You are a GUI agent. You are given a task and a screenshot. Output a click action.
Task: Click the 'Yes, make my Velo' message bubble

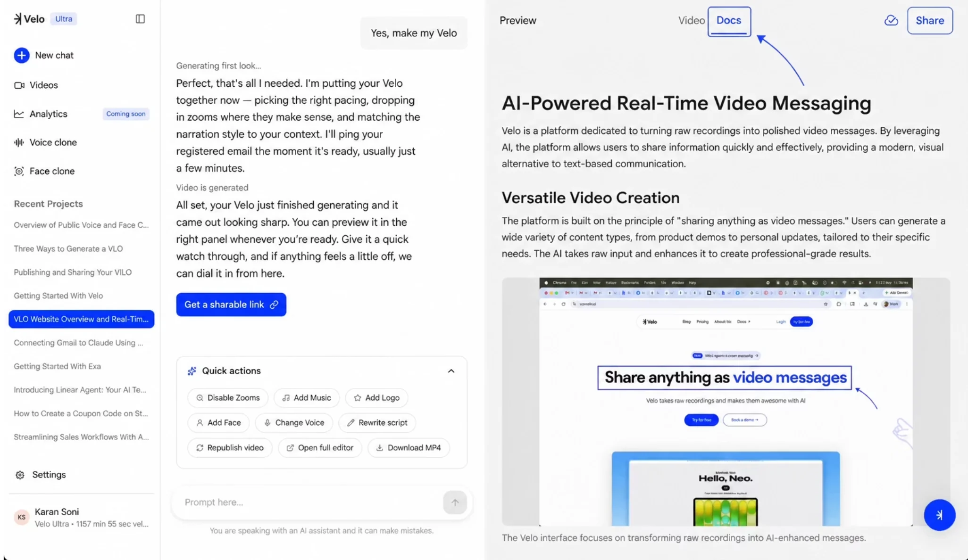click(x=414, y=33)
